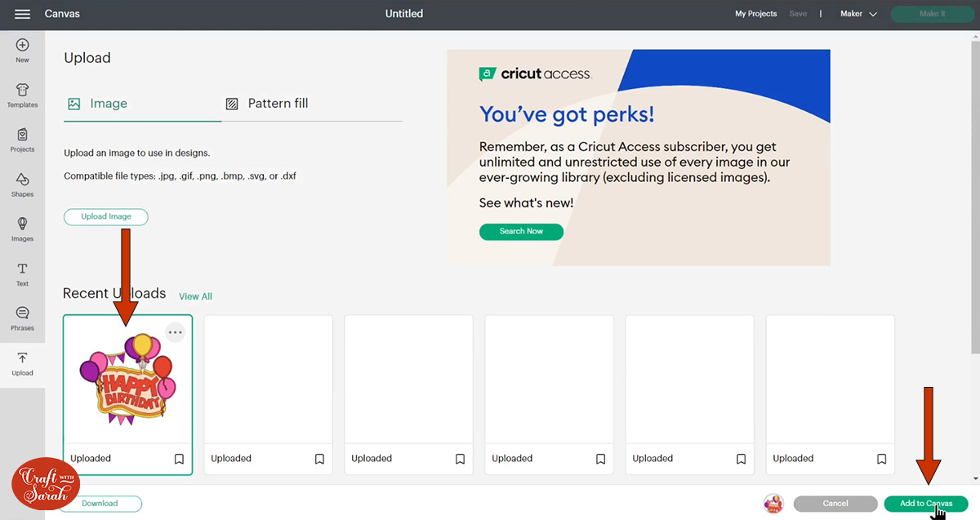This screenshot has width=980, height=520.
Task: Click the Upload Image button
Action: pyautogui.click(x=105, y=217)
